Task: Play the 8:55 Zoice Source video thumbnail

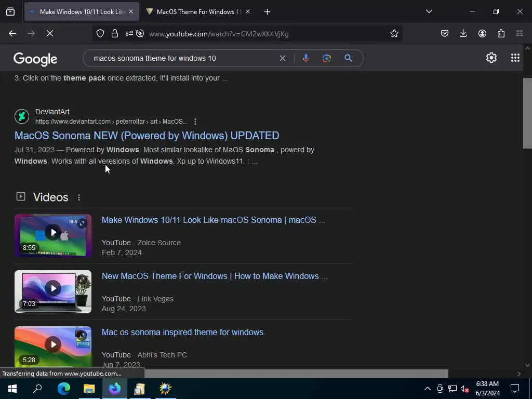Action: pos(53,235)
